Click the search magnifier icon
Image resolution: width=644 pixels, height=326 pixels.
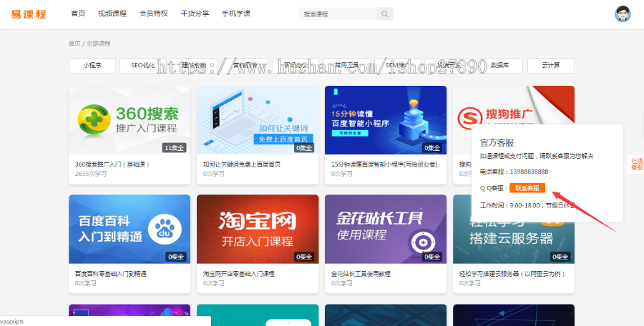coord(385,14)
